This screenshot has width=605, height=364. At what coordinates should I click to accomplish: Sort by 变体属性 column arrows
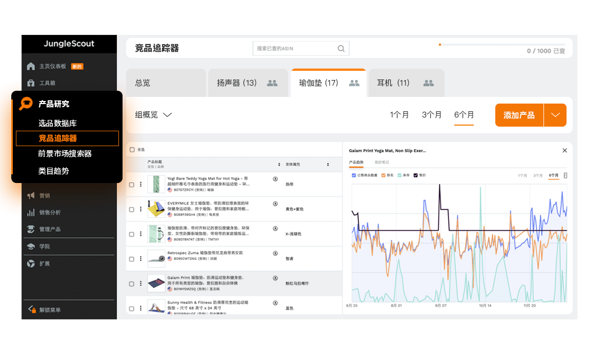328,165
